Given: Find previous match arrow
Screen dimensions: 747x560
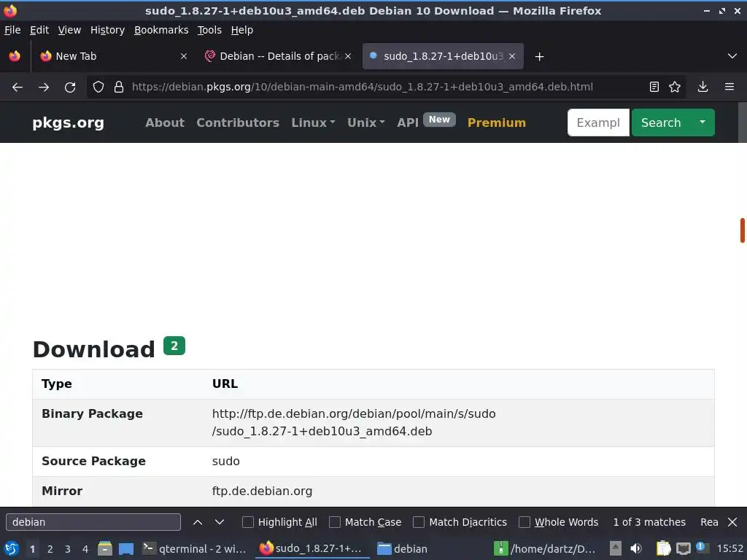Looking at the screenshot, I should 198,522.
